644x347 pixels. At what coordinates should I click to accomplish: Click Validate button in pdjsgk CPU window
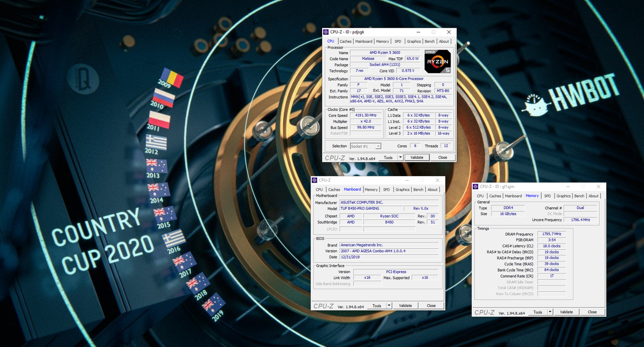(417, 158)
